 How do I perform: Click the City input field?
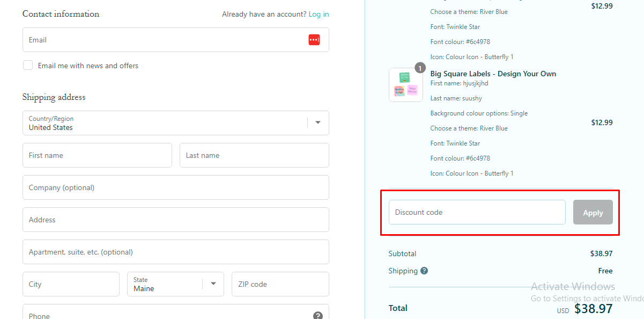pyautogui.click(x=71, y=284)
